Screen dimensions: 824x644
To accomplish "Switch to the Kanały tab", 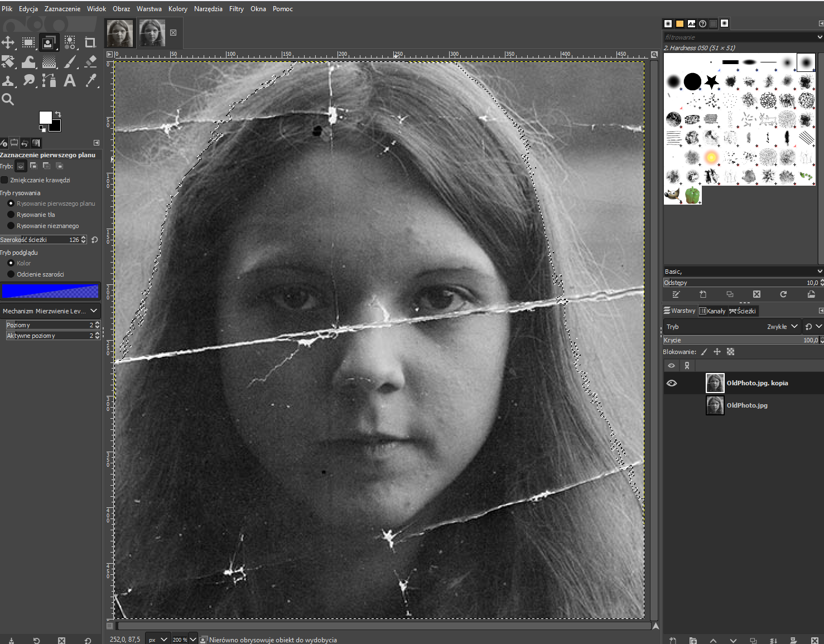I will 712,311.
